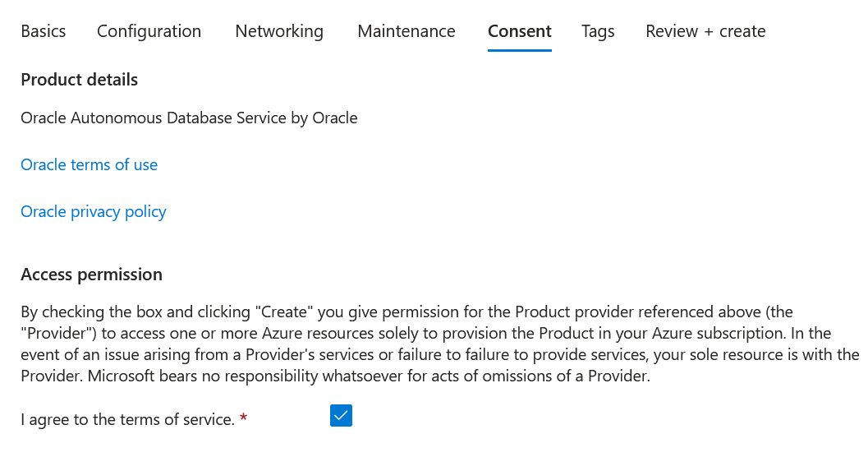This screenshot has width=868, height=457.
Task: Open the Tags tab
Action: 598,31
